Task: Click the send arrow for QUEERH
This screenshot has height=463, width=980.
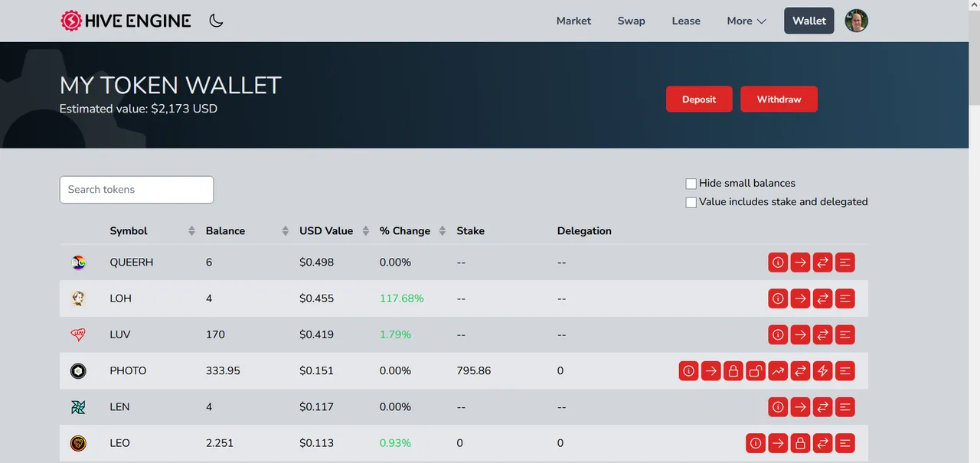Action: point(800,262)
